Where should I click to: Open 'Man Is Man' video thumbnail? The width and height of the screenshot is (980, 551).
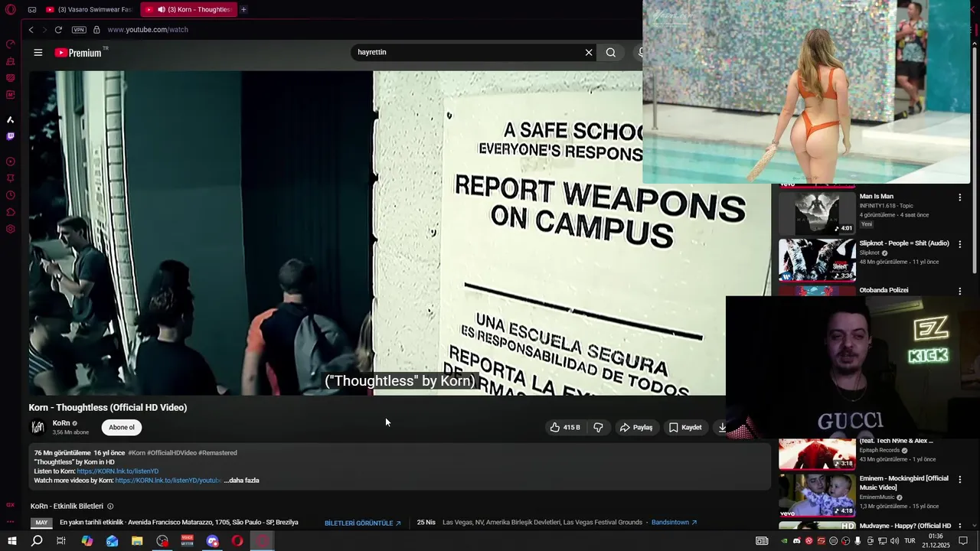[x=817, y=213]
